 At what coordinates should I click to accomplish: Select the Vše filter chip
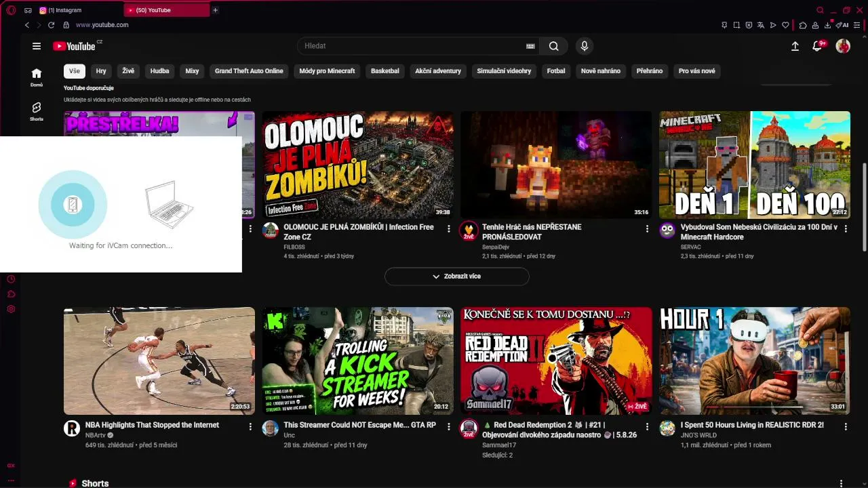pyautogui.click(x=75, y=71)
